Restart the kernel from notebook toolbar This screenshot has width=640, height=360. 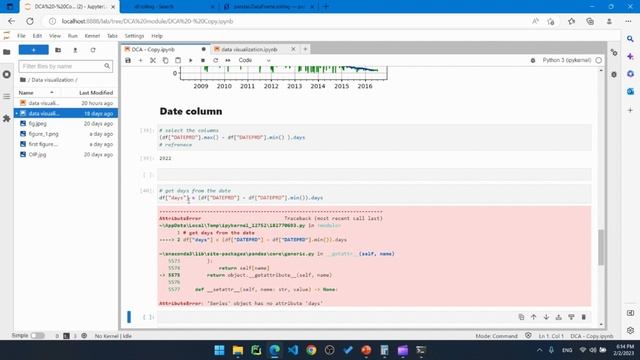(x=216, y=60)
